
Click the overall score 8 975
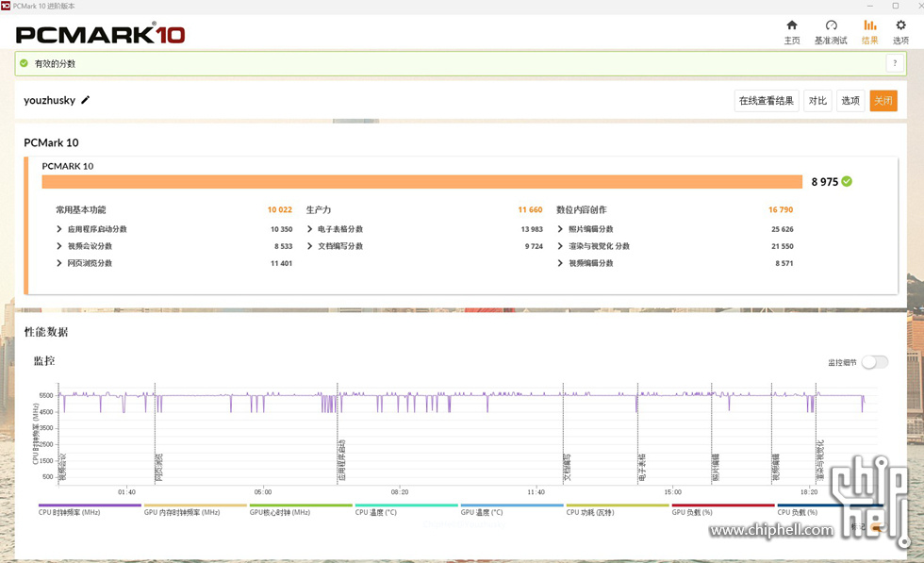click(x=824, y=182)
